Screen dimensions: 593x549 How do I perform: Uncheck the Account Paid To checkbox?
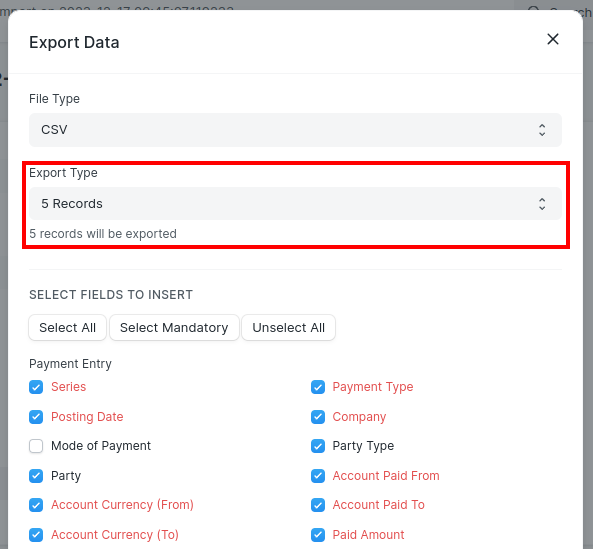pyautogui.click(x=318, y=505)
